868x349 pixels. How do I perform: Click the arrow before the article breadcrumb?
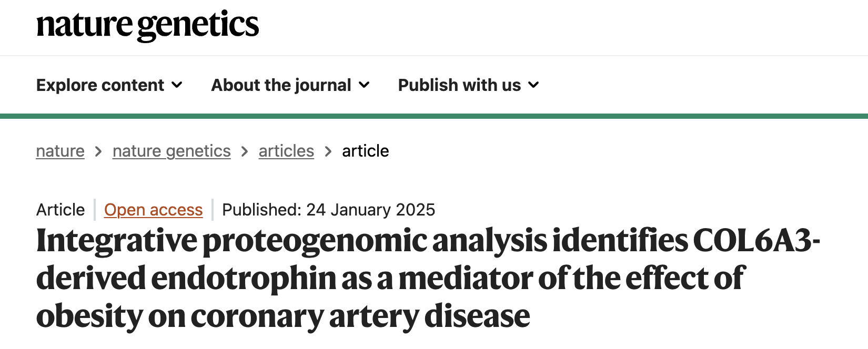pos(328,151)
